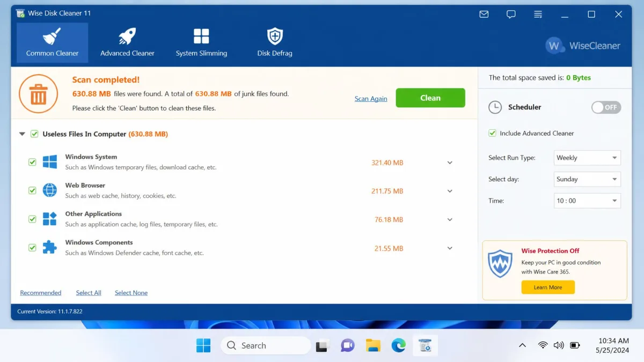Open the volume speaker tray icon

559,345
